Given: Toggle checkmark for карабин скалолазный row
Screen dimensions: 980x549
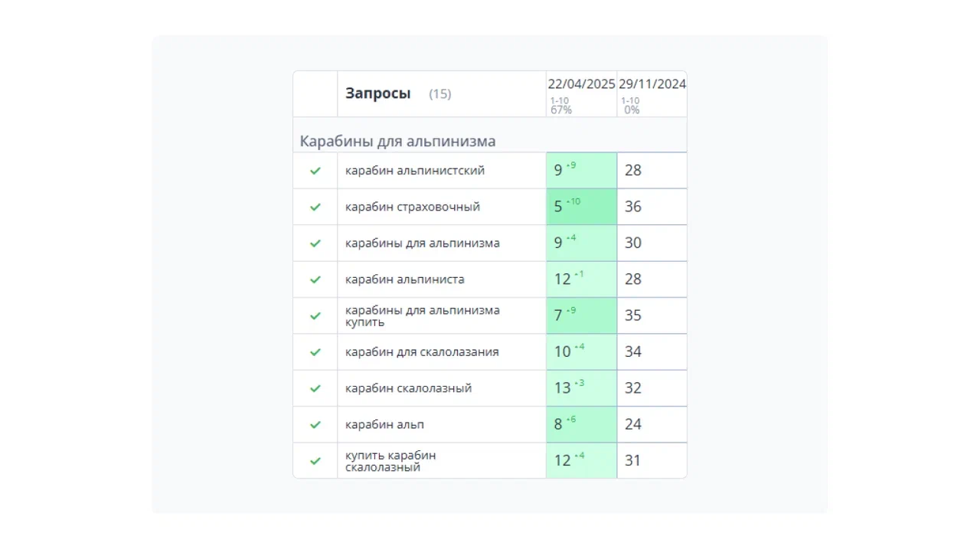Looking at the screenshot, I should 315,388.
